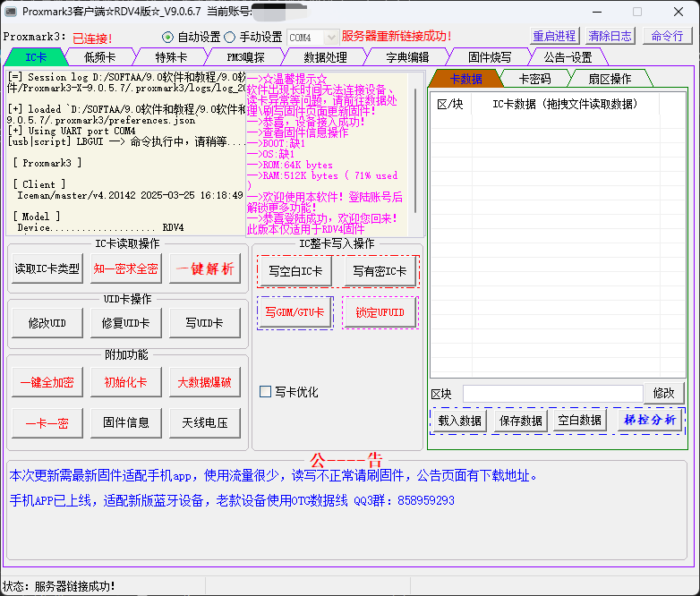
Task: Click the announcement line with QQ3群: 858959293
Action: coord(232,500)
